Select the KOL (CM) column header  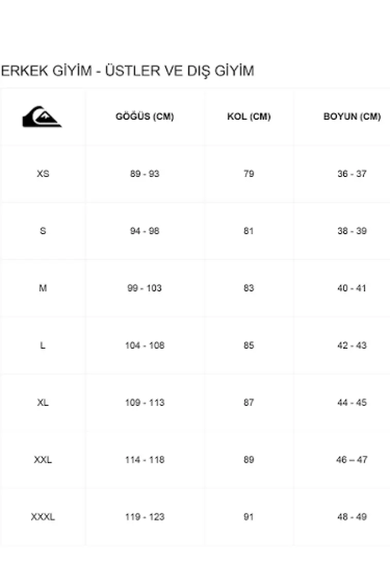[x=249, y=117]
